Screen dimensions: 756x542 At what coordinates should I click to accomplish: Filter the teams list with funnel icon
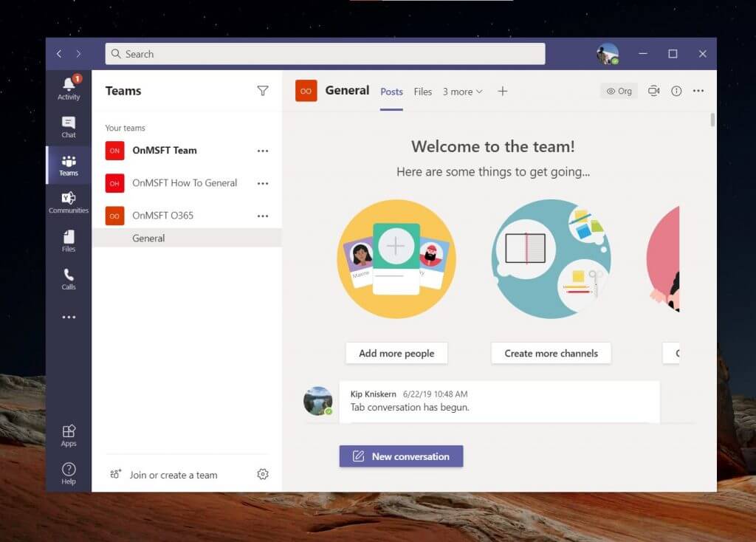pos(263,91)
